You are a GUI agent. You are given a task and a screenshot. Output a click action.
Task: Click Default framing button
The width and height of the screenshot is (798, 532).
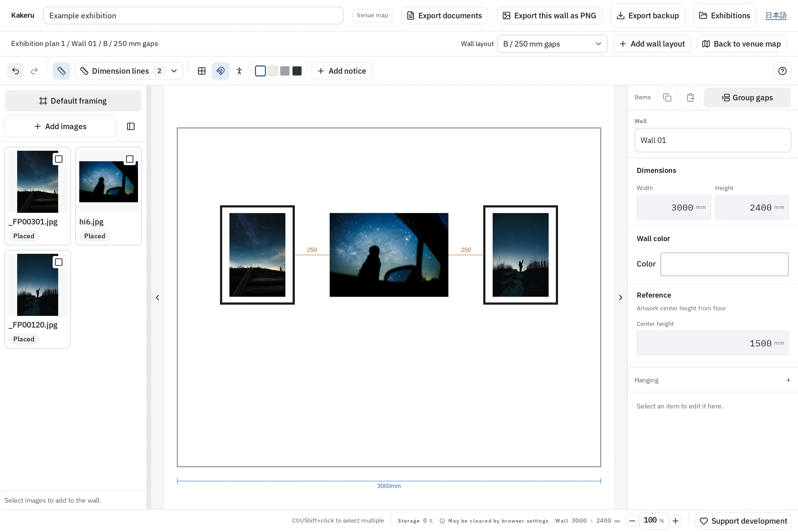(x=73, y=101)
